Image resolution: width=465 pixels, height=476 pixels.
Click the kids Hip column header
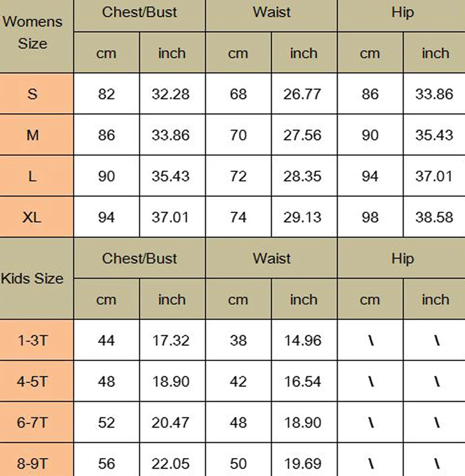point(401,258)
